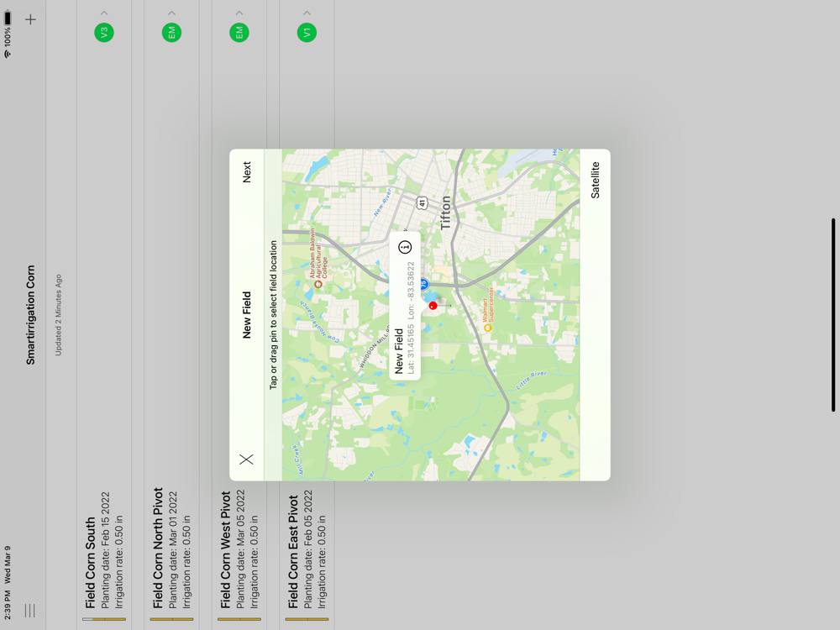Tap Next in New Field dialog
Screen dimensions: 840x630
tap(246, 172)
